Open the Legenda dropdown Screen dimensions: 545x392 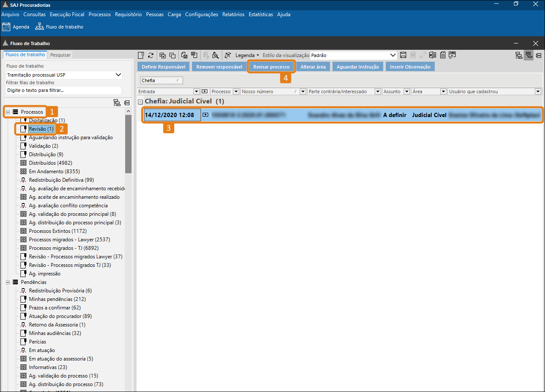(x=247, y=55)
